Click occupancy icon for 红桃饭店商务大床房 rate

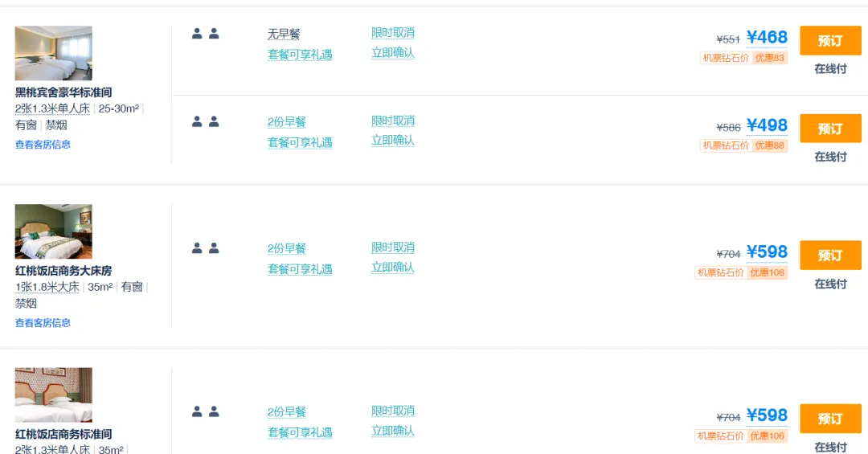(x=205, y=248)
